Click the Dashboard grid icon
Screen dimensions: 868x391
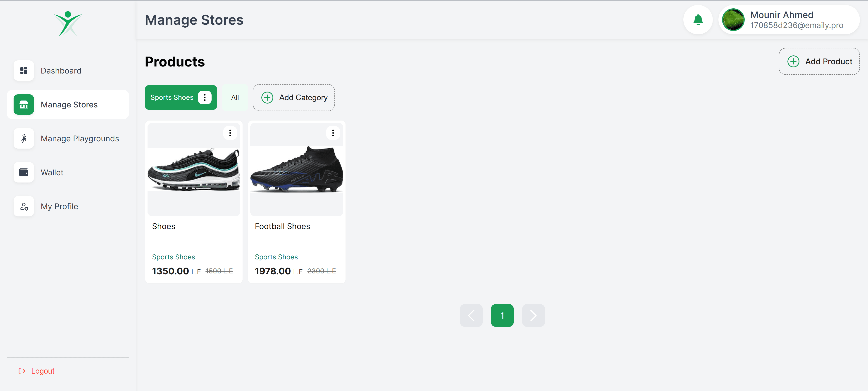click(24, 71)
